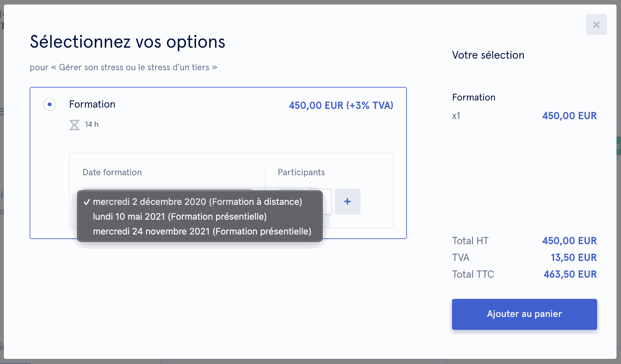
Task: Click the TVA amount 13,50 EUR
Action: 574,257
